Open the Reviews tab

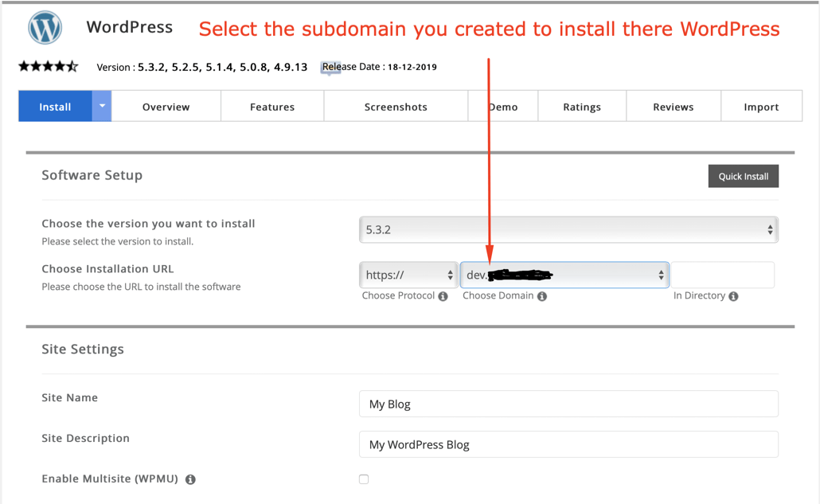click(x=674, y=107)
